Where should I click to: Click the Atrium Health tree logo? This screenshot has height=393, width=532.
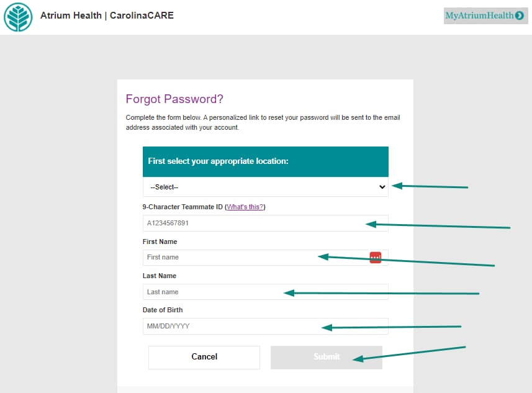[18, 17]
